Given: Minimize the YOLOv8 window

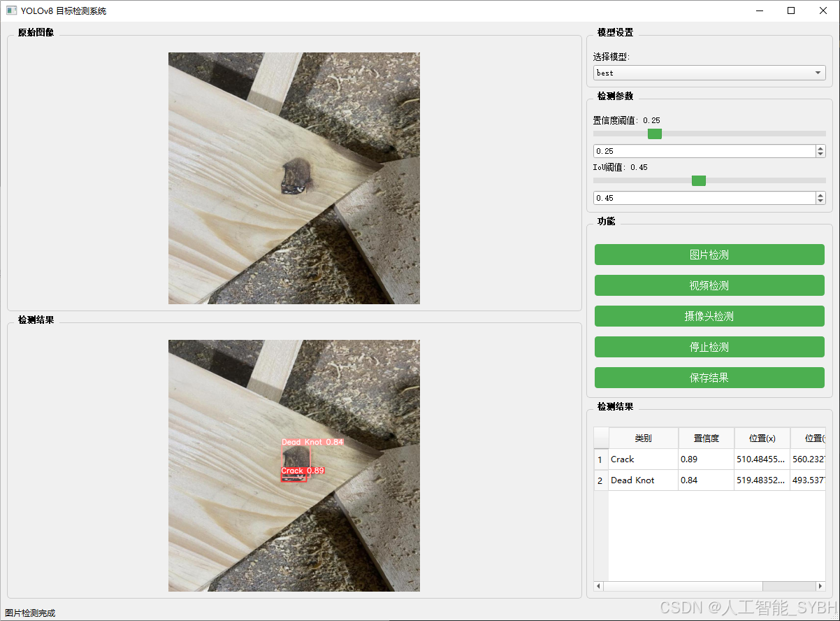Looking at the screenshot, I should (x=759, y=10).
